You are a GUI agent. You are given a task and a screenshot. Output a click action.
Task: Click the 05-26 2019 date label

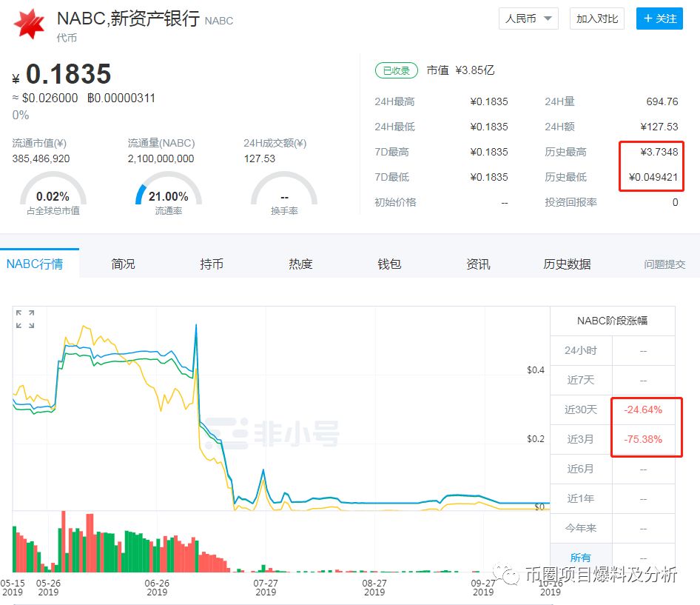[x=48, y=587]
